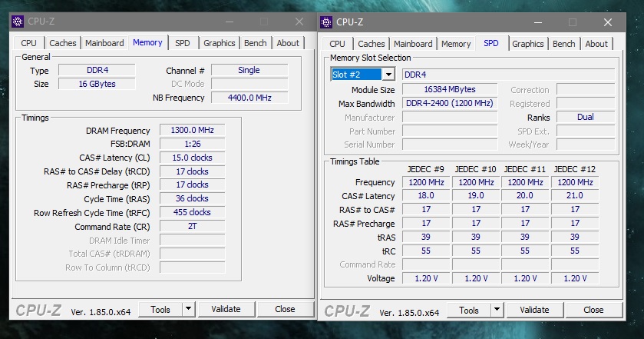Screen dimensions: 644x339
Task: Click the DRAM Frequency 1300.0 MHz value
Action: [192, 130]
